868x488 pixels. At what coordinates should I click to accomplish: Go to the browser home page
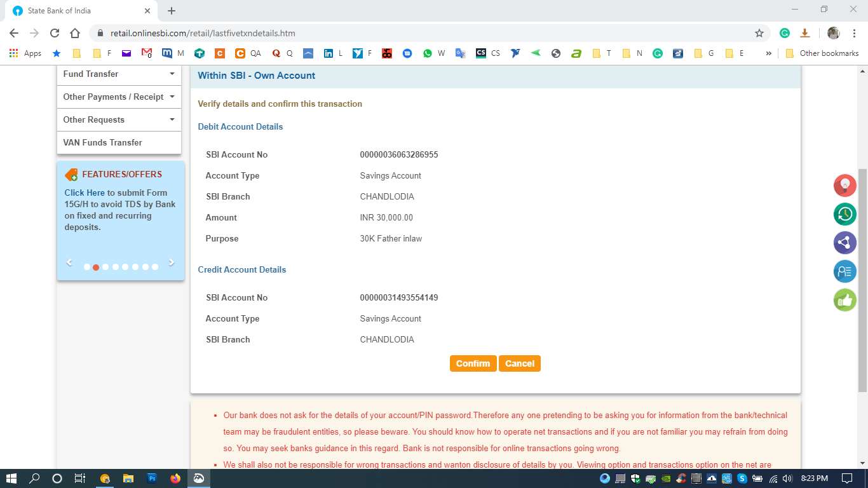(75, 33)
